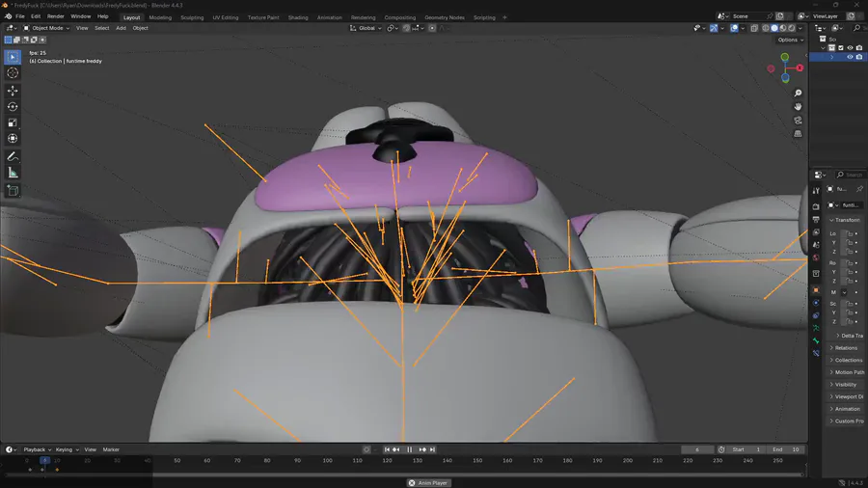This screenshot has width=868, height=488.
Task: Click the zoom view magnifier icon
Action: tap(798, 93)
